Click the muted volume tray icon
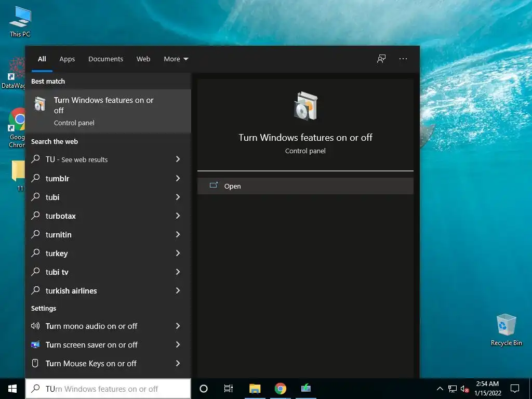Screen dimensions: 532x399 click(x=464, y=389)
